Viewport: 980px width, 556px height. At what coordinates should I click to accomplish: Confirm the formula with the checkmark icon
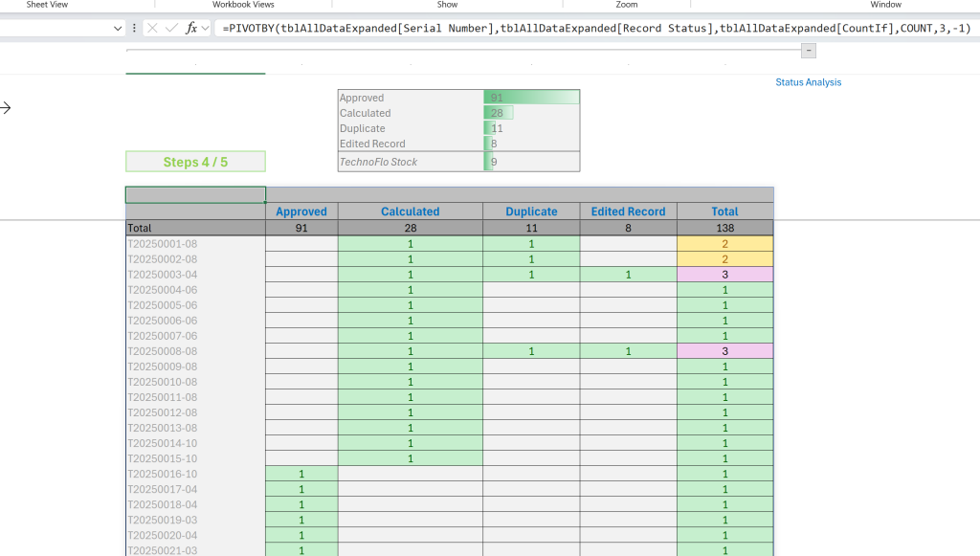point(172,28)
